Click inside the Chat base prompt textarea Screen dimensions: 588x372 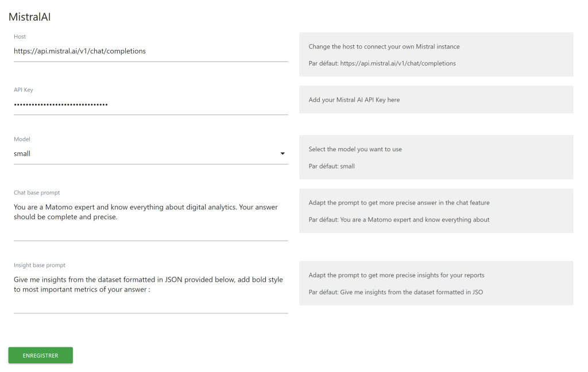tap(150, 217)
